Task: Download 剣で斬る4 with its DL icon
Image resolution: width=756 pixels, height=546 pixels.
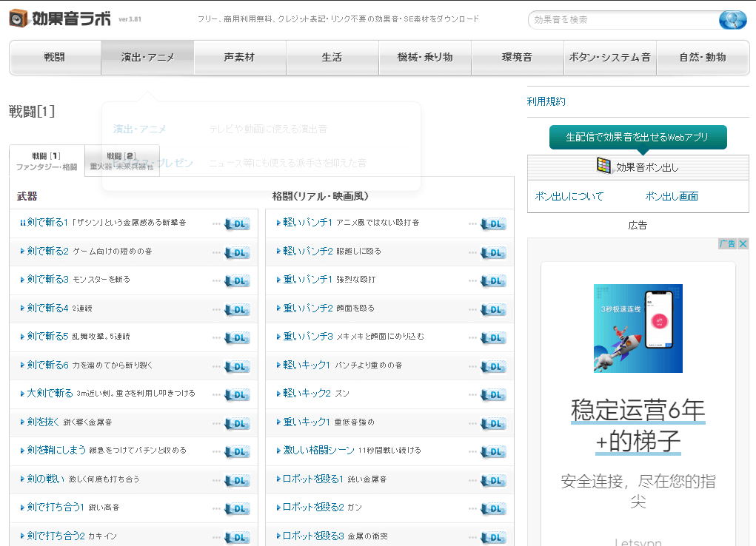Action: 237,309
